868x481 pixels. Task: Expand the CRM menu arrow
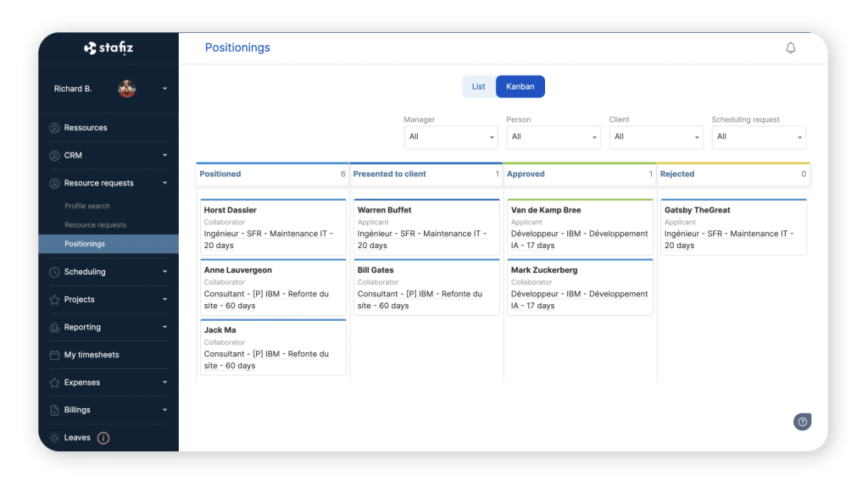164,155
